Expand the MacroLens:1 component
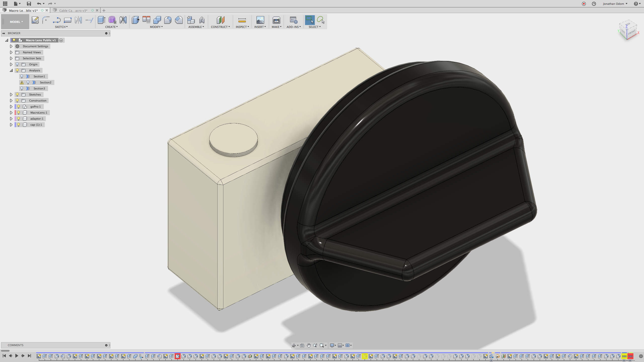The width and height of the screenshot is (644, 362). (x=11, y=113)
